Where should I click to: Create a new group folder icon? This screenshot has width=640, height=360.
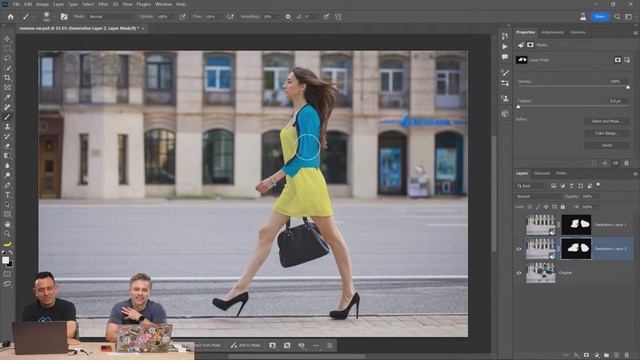(x=607, y=356)
